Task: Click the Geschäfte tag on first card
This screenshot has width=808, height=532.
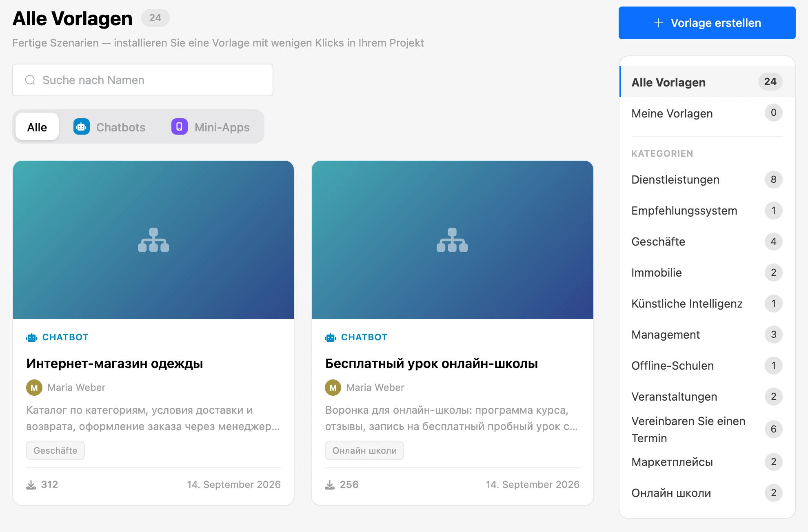Action: coord(55,450)
